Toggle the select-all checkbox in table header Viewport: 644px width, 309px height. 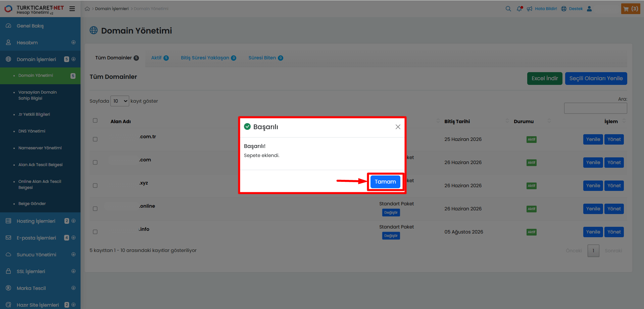pyautogui.click(x=95, y=120)
